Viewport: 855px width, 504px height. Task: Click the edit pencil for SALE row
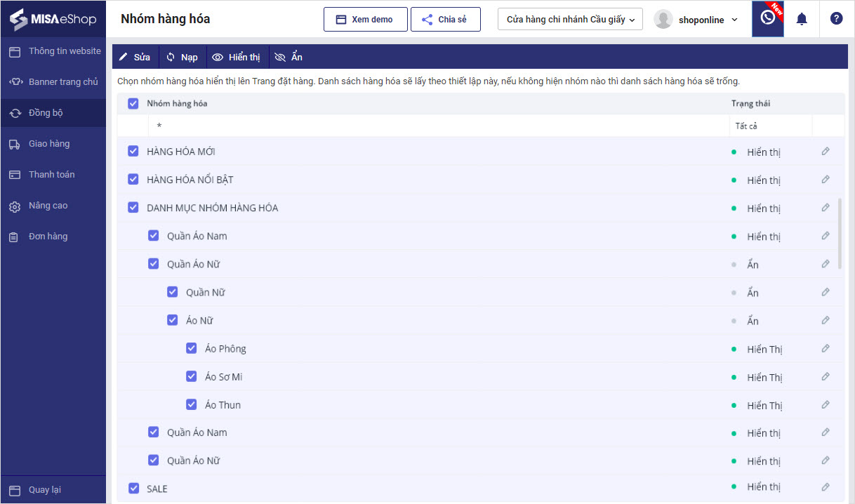click(x=826, y=487)
